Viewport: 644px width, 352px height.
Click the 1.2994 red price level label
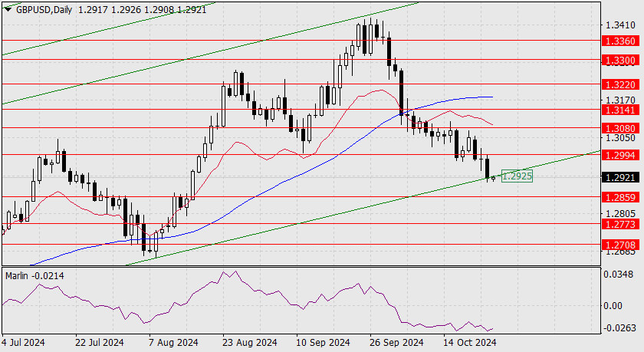[620, 155]
